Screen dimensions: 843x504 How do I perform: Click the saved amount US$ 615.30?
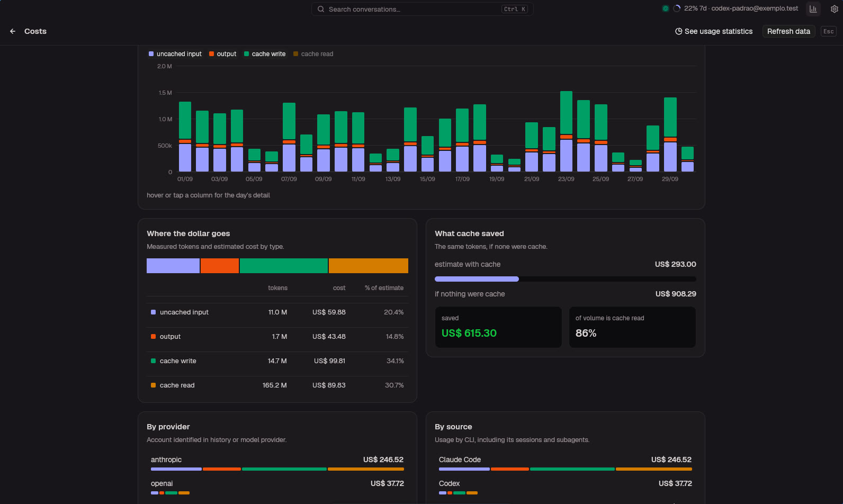tap(469, 333)
